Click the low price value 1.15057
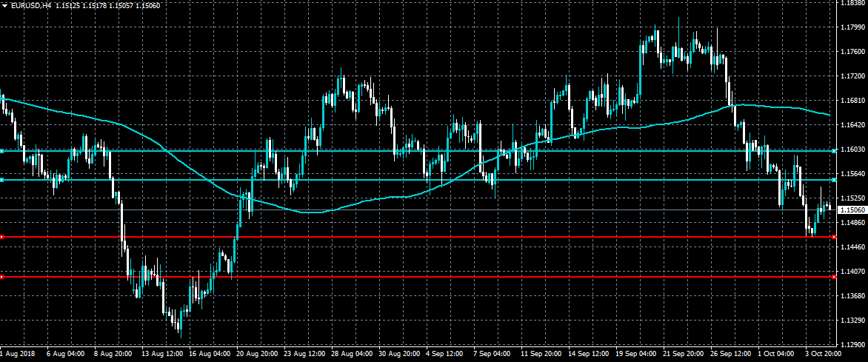This screenshot has width=868, height=362. pos(121,5)
